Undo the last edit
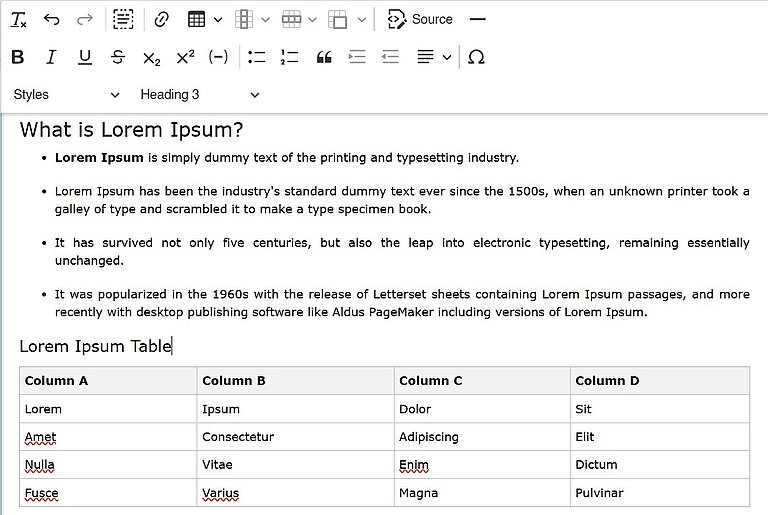Screen dimensions: 768x515 click(52, 19)
